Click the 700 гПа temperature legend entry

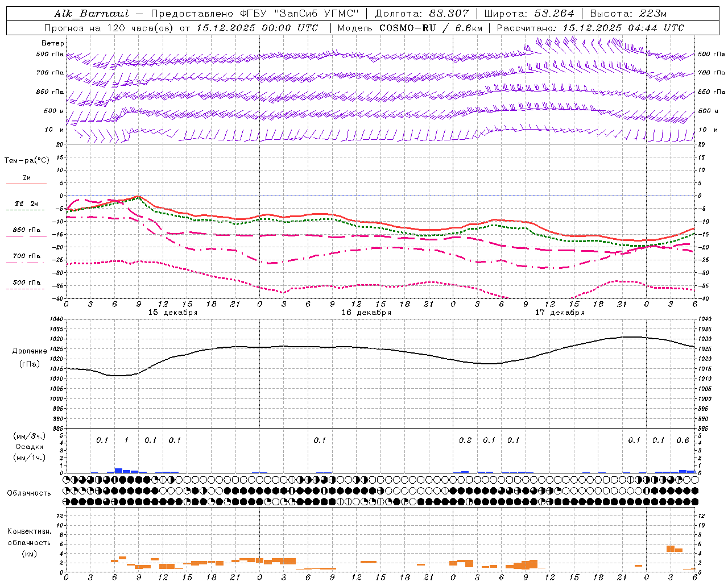(27, 256)
